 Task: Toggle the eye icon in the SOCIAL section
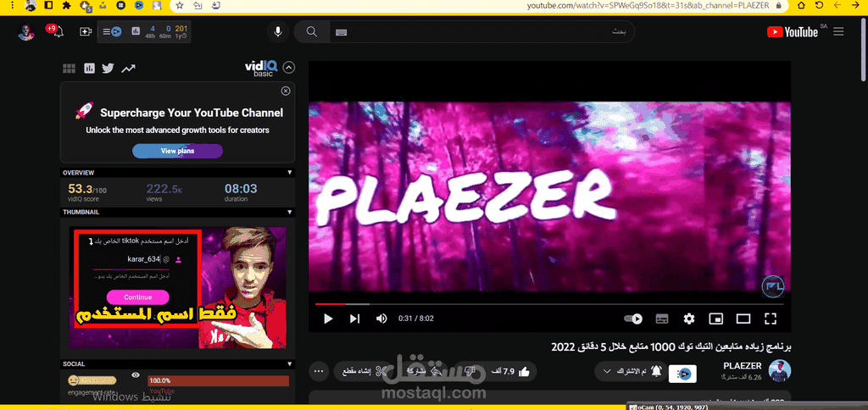pos(136,376)
